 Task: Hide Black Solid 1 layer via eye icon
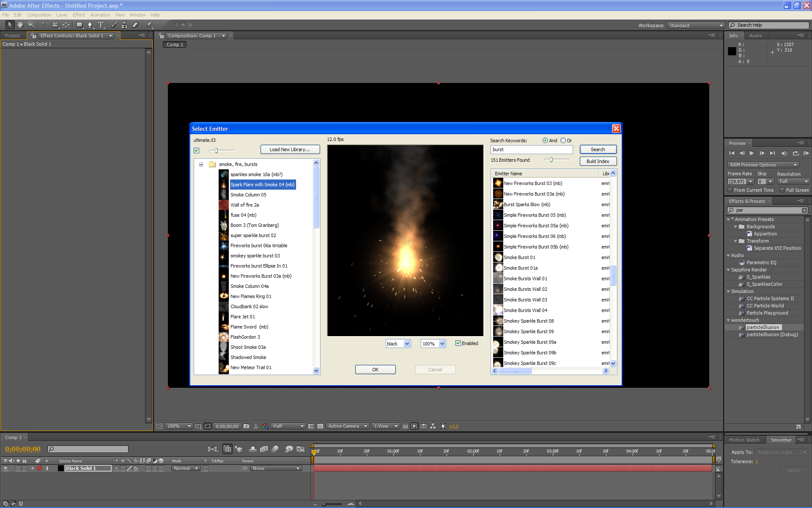[5, 468]
